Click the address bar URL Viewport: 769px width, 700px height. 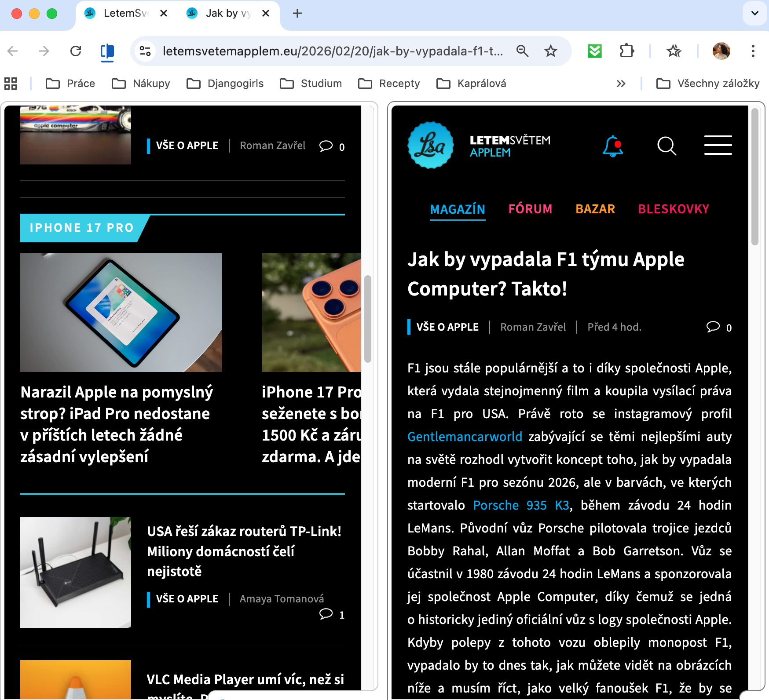[x=333, y=51]
